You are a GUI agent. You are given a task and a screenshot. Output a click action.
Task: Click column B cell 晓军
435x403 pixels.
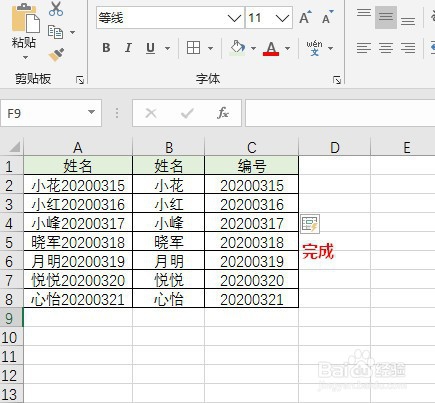coord(169,242)
